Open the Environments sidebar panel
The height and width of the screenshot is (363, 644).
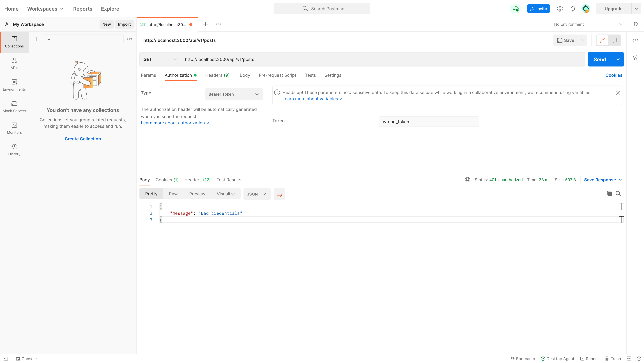[x=14, y=85]
